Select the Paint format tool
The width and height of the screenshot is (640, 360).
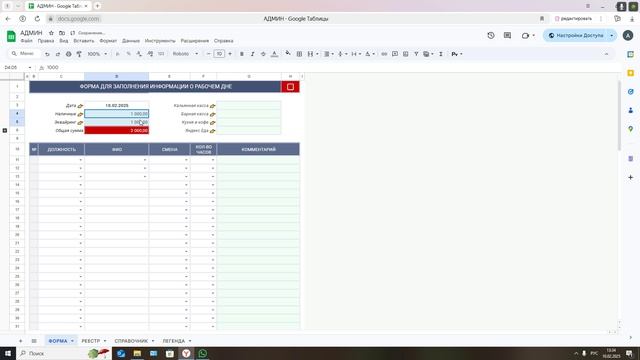click(79, 54)
